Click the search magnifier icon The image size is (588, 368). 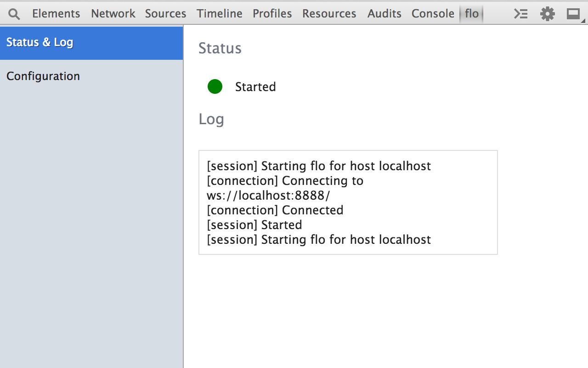click(14, 14)
